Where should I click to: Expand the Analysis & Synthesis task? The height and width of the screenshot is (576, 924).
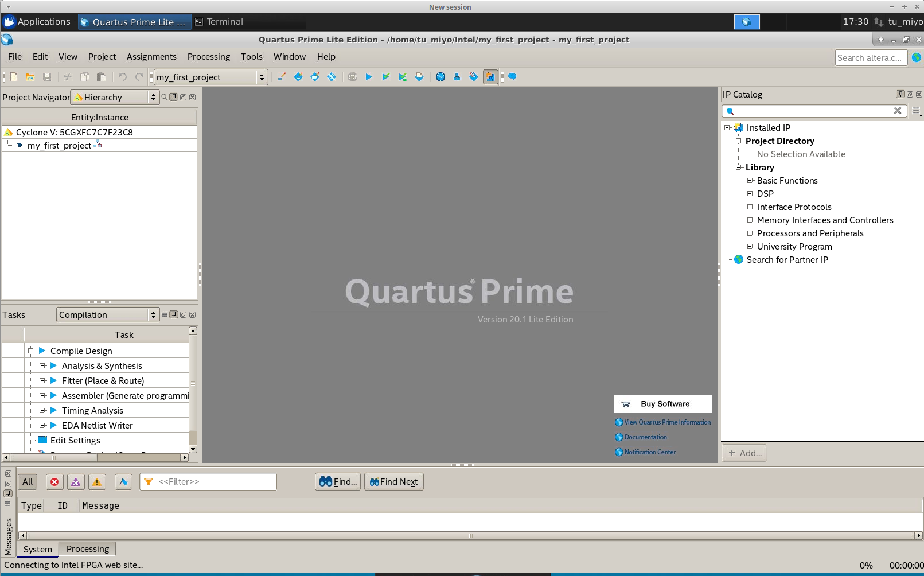tap(42, 366)
